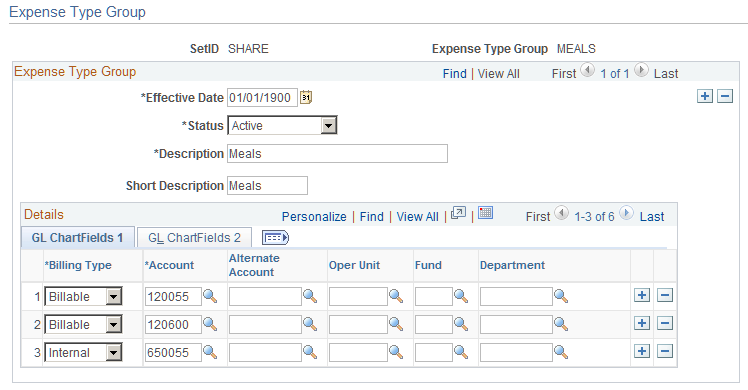Add a row after Details row 3
The width and height of the screenshot is (748, 390).
point(642,351)
